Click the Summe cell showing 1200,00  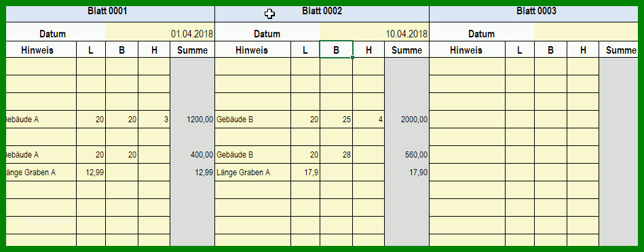pyautogui.click(x=192, y=120)
